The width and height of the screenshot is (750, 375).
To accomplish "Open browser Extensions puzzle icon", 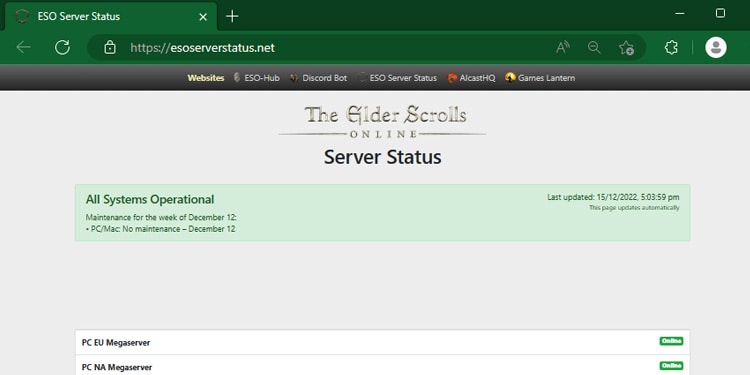I will [672, 47].
